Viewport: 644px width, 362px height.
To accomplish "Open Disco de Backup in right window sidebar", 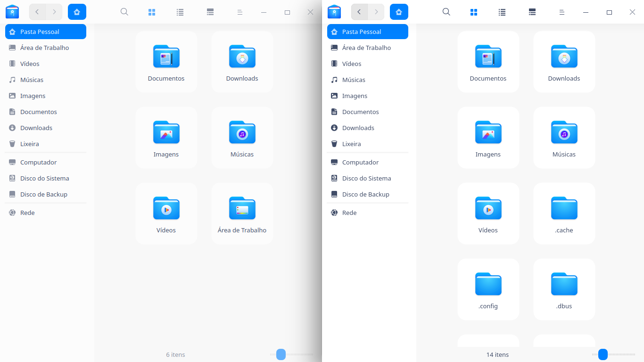I will tap(368, 194).
